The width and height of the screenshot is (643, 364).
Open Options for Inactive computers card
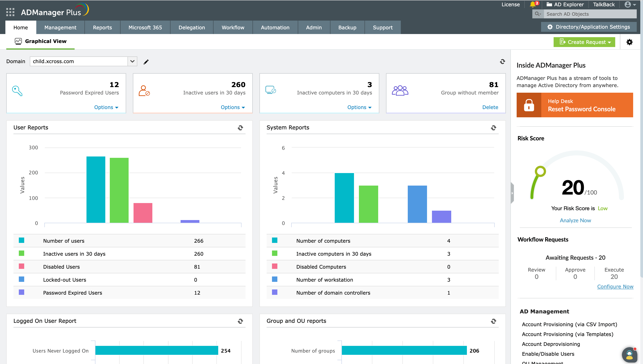(x=359, y=107)
